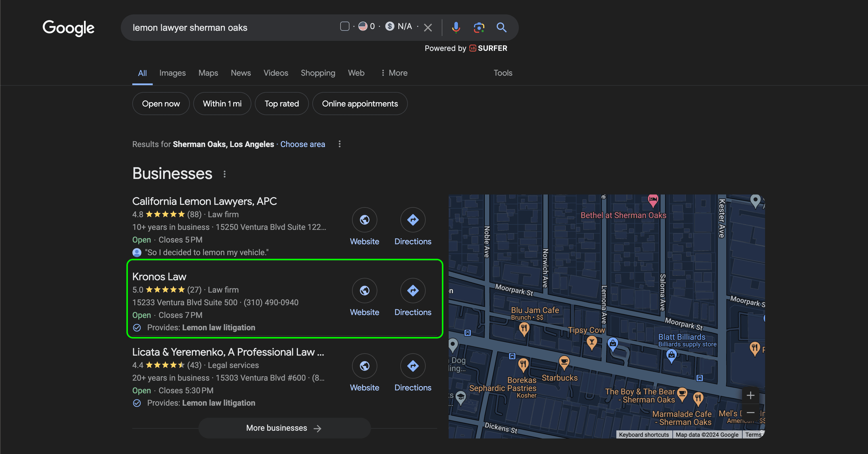Open the Surfer logo link
The width and height of the screenshot is (868, 454).
[488, 48]
